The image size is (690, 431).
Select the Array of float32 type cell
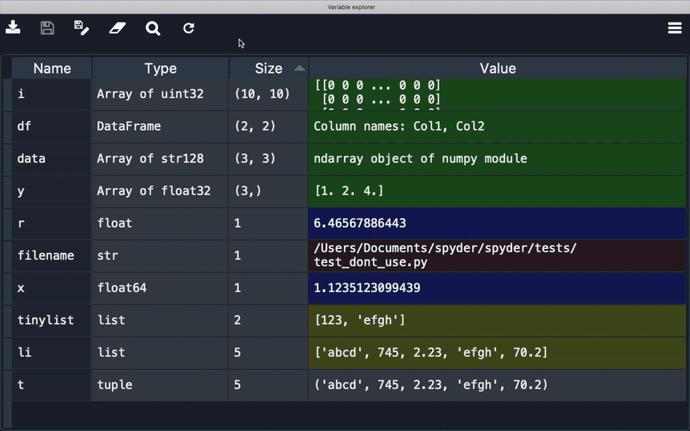tap(160, 191)
